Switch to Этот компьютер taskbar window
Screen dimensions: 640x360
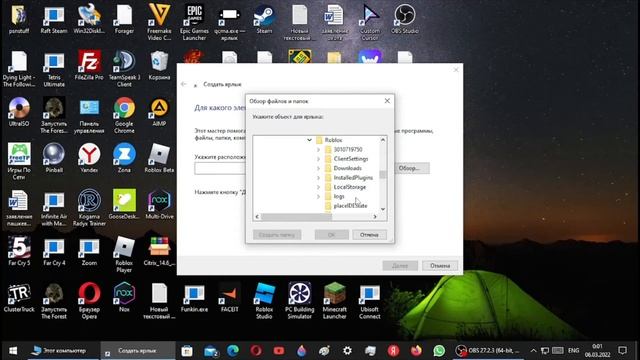[60, 351]
